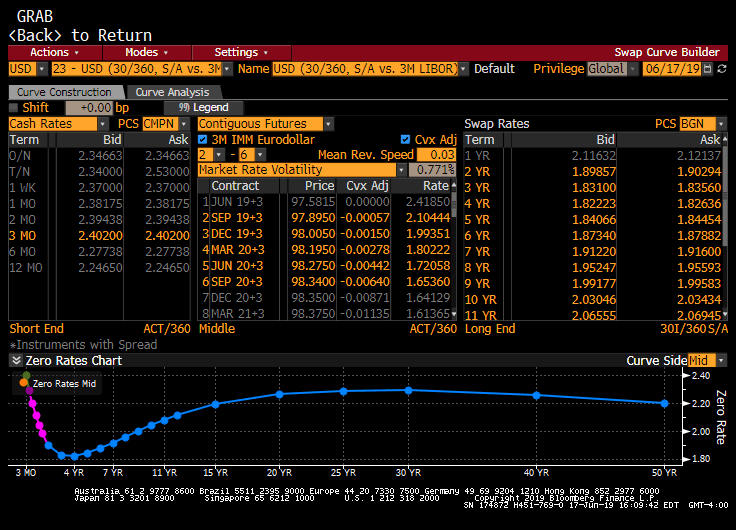Click JUN 20+3 rate 1.72058
Image resolution: width=736 pixels, height=530 pixels.
(x=428, y=266)
